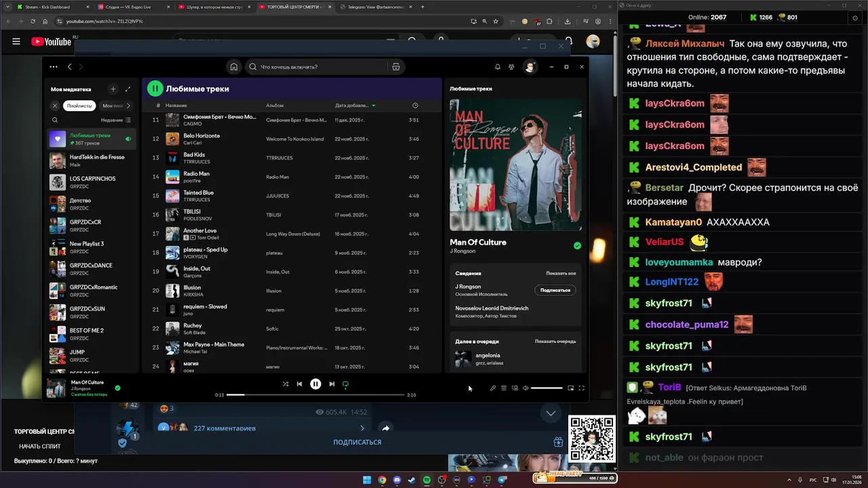The width and height of the screenshot is (868, 488).
Task: Toggle Плейлисты filter chip
Action: [x=79, y=106]
